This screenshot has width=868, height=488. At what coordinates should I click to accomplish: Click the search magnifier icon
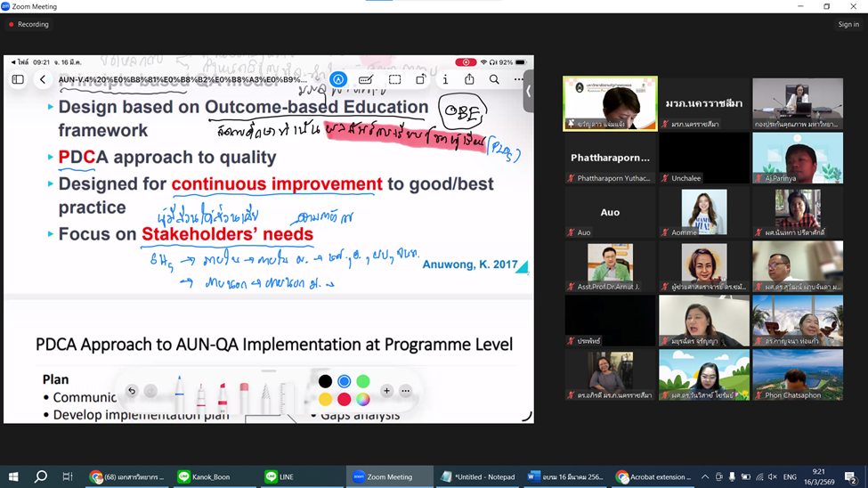(x=494, y=79)
